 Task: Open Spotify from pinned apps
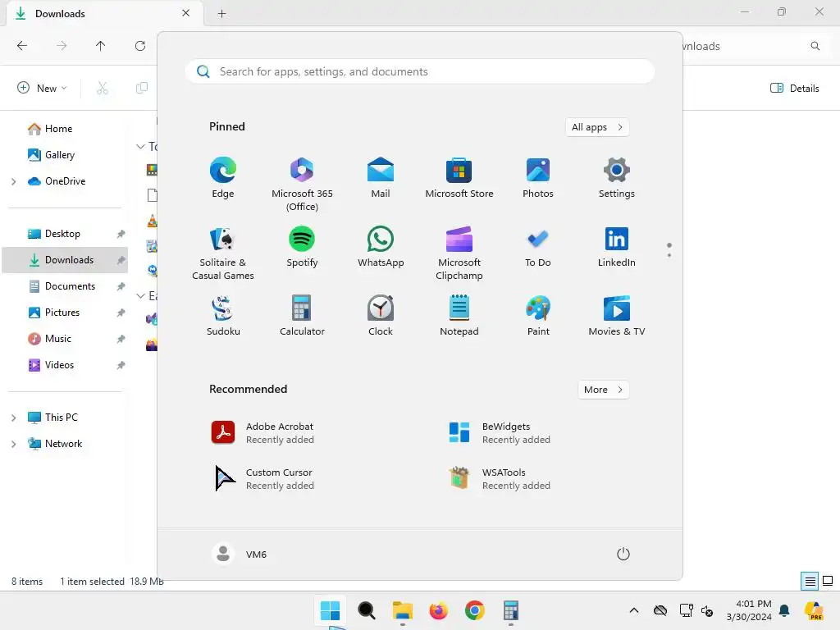click(302, 248)
